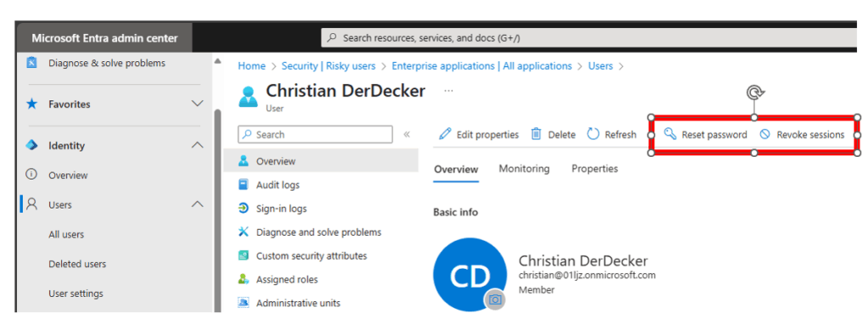This screenshot has width=868, height=319.
Task: Open the ellipsis menu beside the user name
Action: 448,91
